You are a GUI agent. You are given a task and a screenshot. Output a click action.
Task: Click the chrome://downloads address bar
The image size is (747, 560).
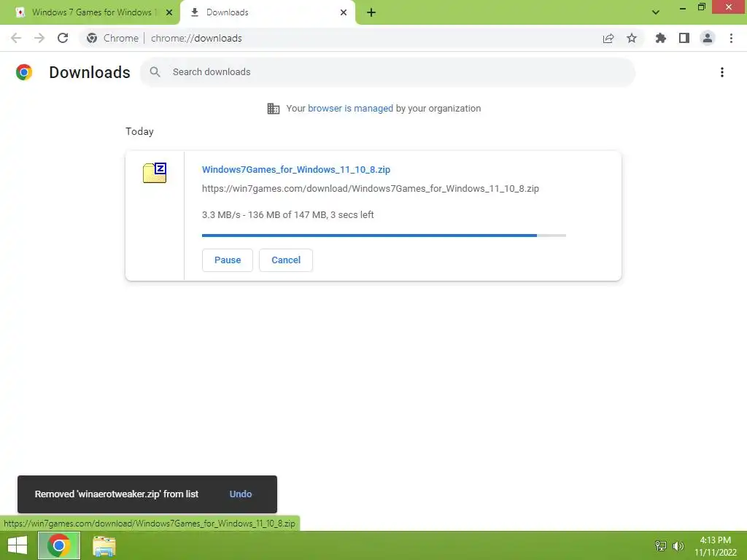362,38
